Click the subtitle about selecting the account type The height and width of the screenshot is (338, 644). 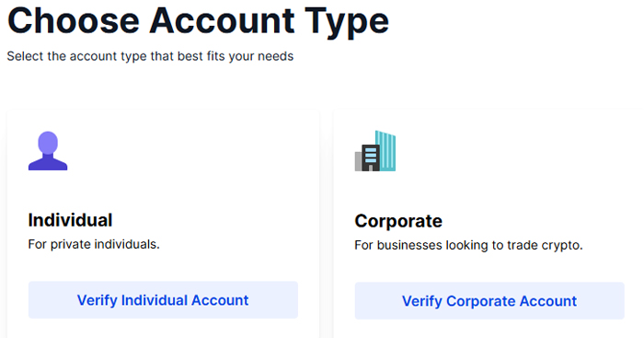[150, 56]
